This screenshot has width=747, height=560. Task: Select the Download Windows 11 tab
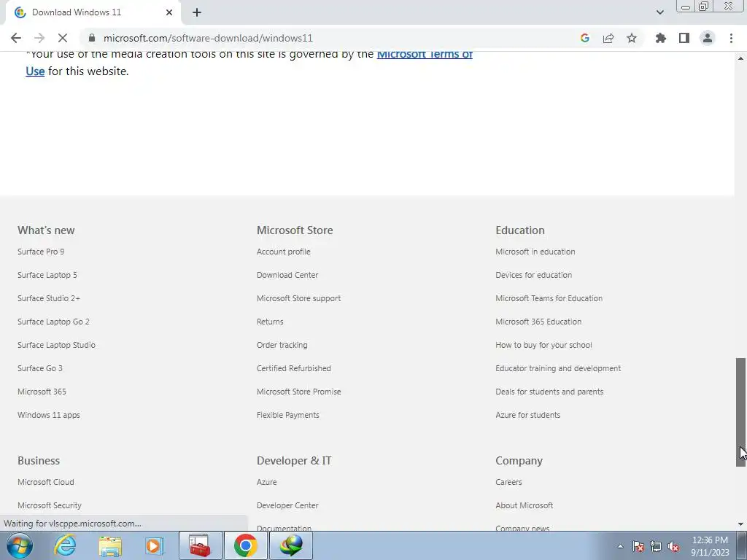coord(93,12)
